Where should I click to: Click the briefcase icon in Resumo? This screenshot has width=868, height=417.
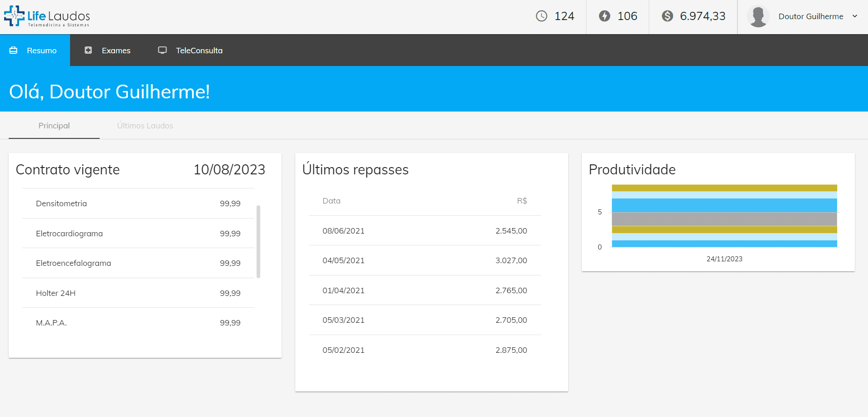pos(14,51)
